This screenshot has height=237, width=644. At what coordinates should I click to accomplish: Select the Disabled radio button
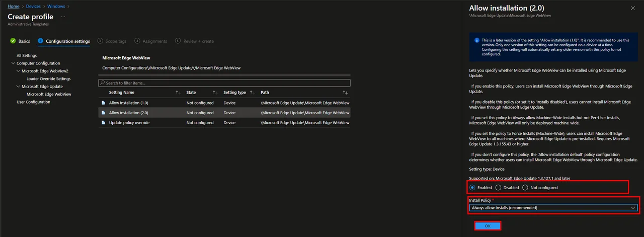[x=499, y=188]
